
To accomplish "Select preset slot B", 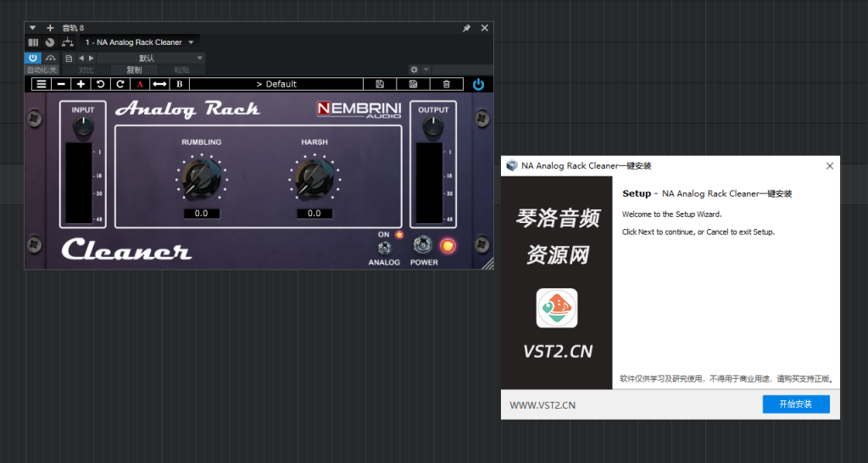I will (x=180, y=84).
